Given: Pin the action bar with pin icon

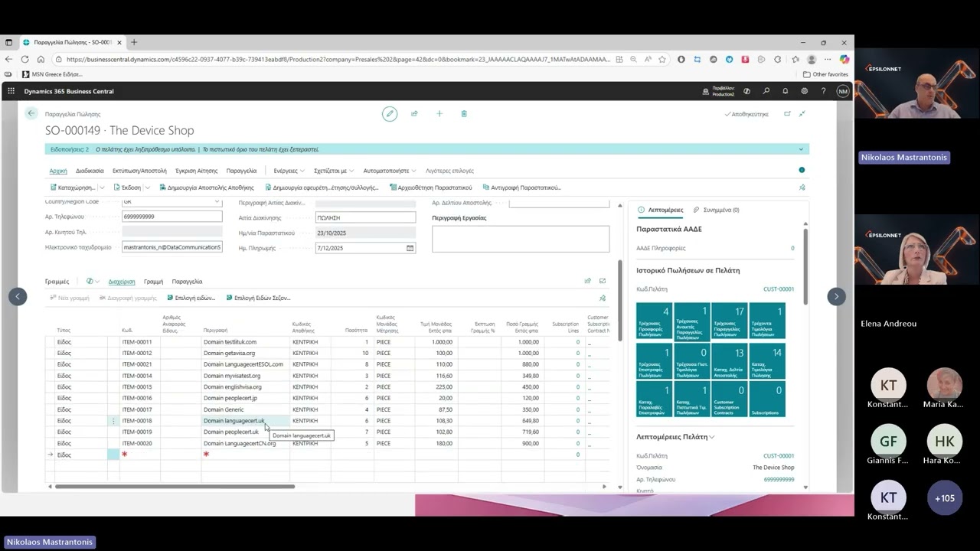Looking at the screenshot, I should [802, 187].
